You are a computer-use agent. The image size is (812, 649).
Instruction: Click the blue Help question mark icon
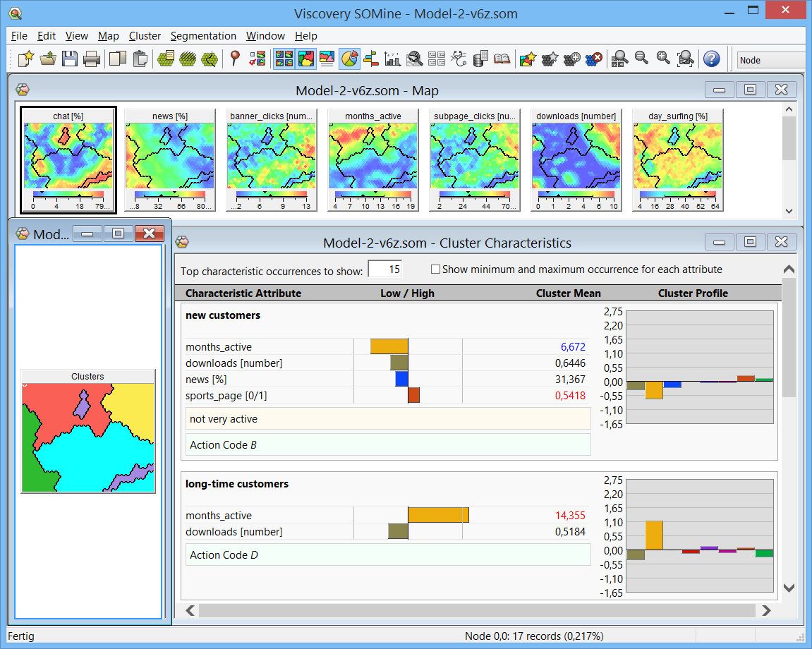coord(712,59)
